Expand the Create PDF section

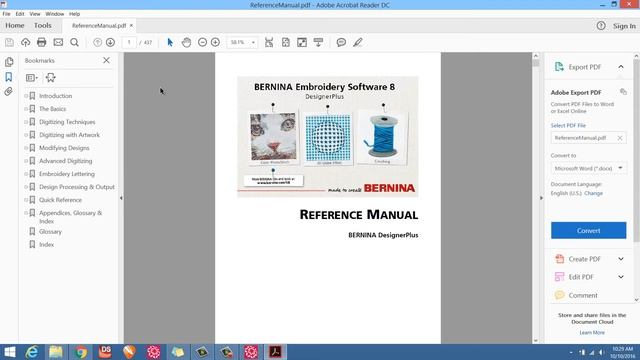tap(621, 259)
